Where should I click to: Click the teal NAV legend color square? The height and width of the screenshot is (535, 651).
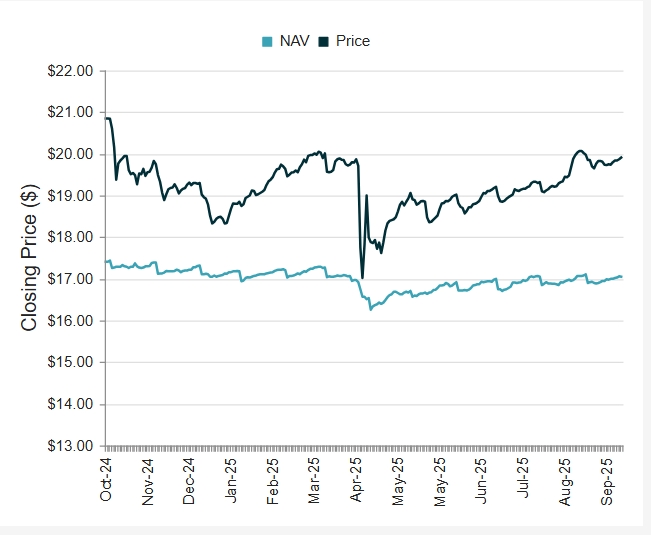point(266,42)
